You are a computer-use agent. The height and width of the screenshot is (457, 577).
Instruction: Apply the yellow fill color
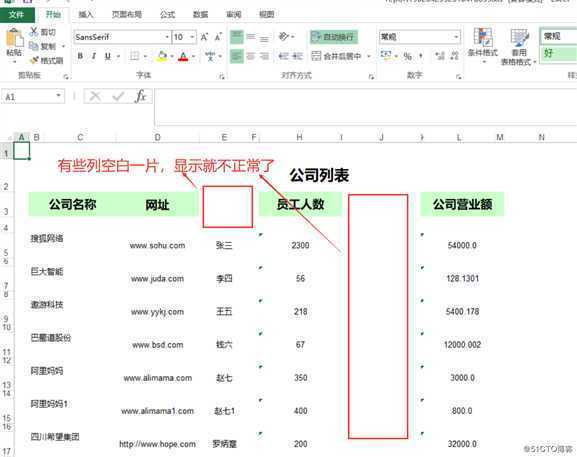(x=162, y=56)
